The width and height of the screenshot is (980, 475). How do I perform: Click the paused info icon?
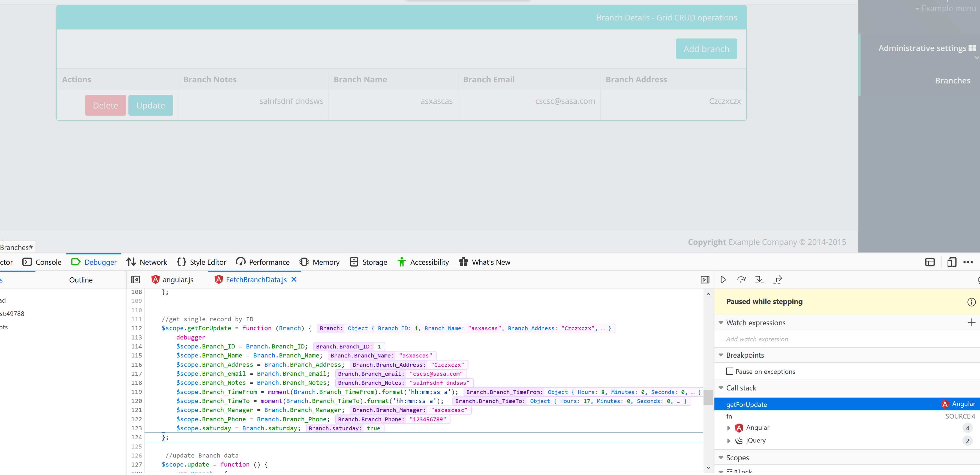coord(971,302)
